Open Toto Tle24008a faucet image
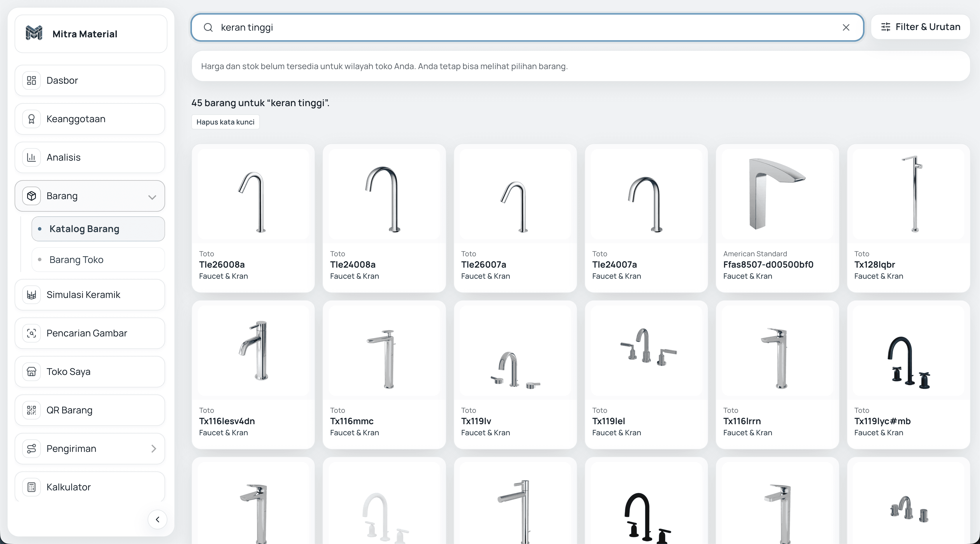 tap(384, 194)
